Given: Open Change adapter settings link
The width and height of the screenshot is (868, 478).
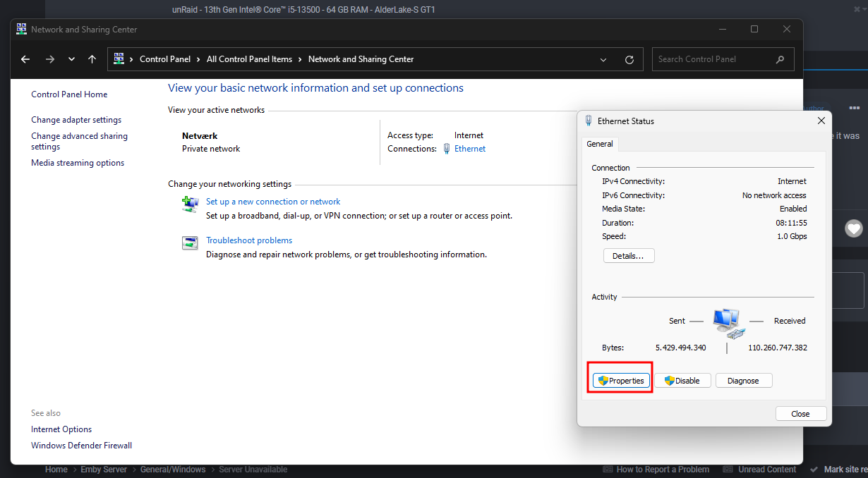Looking at the screenshot, I should (x=76, y=120).
